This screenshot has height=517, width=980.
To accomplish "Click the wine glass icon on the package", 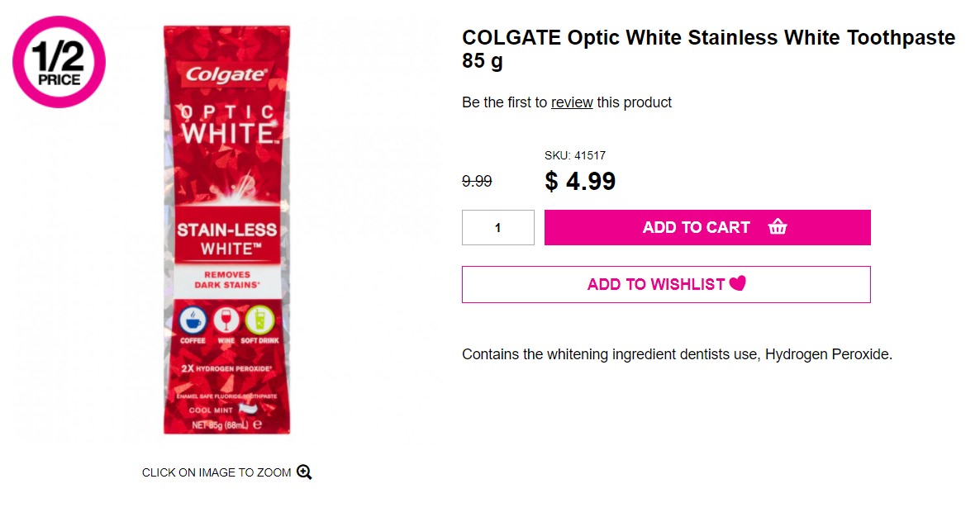I will click(228, 320).
